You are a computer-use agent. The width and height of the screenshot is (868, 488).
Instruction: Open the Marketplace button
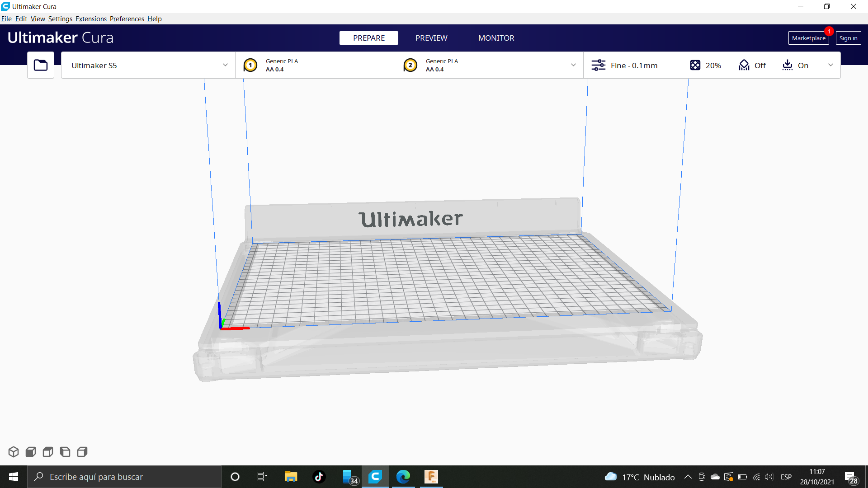(x=808, y=38)
